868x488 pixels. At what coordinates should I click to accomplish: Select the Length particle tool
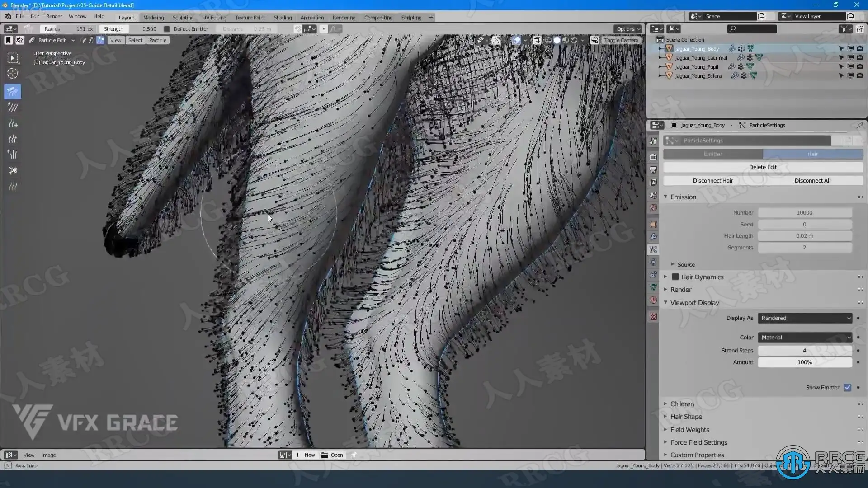click(x=13, y=139)
